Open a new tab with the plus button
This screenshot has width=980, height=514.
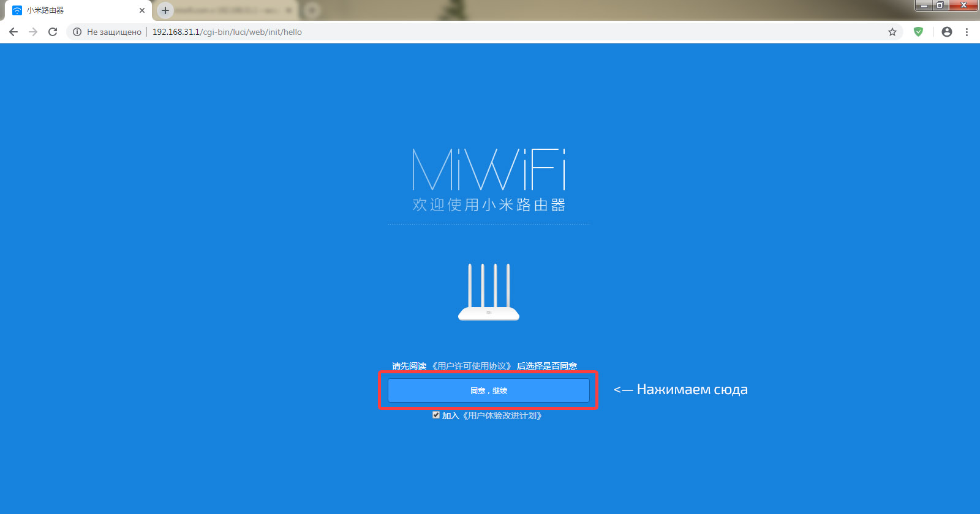click(x=165, y=10)
